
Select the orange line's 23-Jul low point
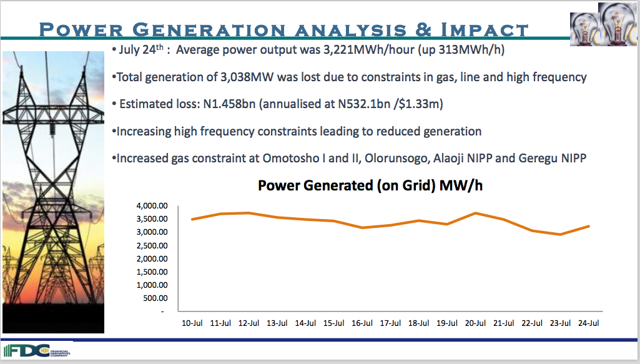pos(561,235)
